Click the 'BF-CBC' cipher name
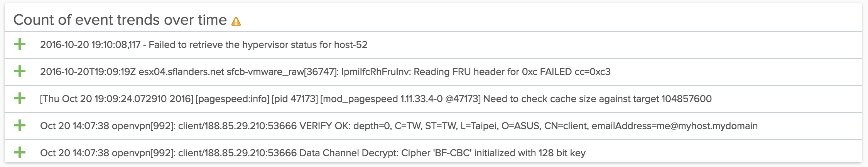Viewport: 868px width, 167px height. click(452, 153)
